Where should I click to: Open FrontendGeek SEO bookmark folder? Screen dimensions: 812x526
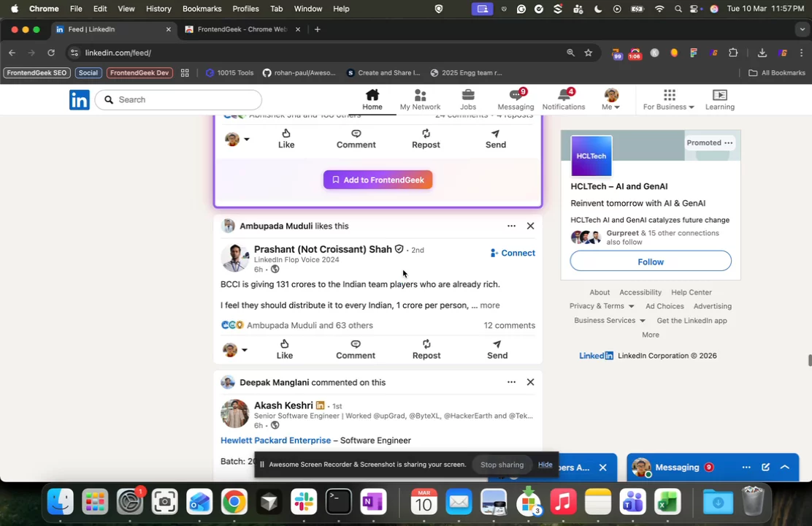(x=37, y=72)
